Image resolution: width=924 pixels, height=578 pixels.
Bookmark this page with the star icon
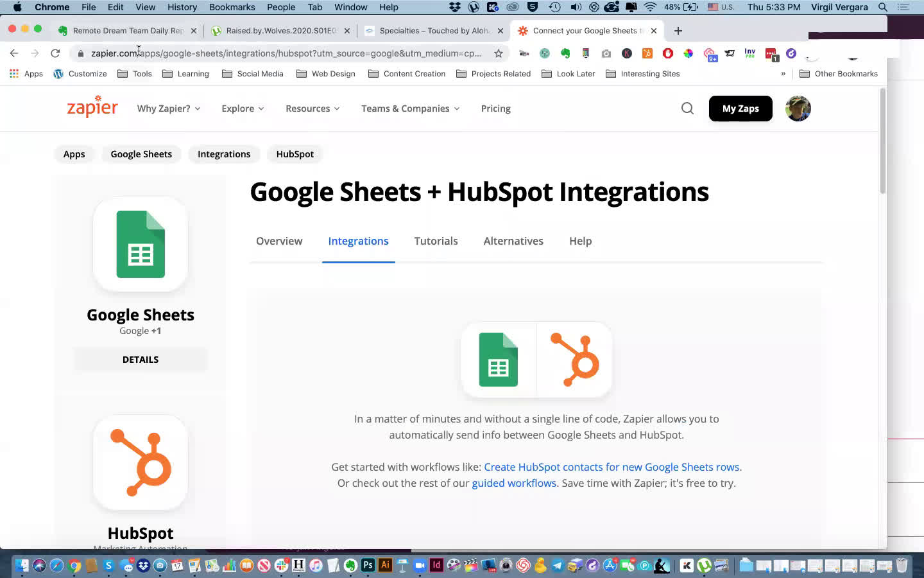(x=498, y=53)
